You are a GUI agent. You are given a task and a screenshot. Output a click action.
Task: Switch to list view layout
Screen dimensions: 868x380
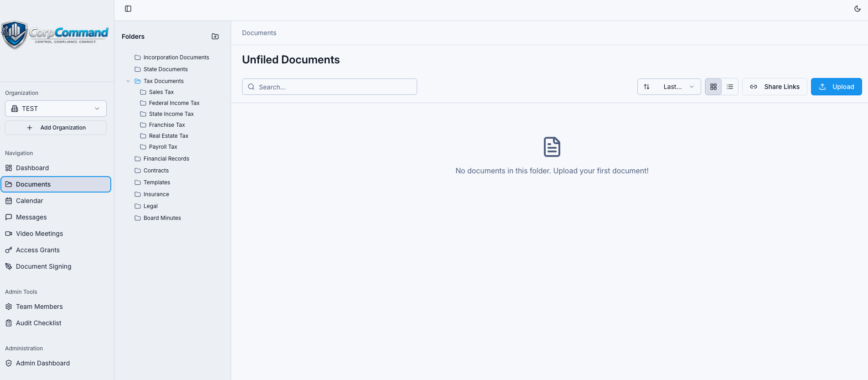point(730,87)
